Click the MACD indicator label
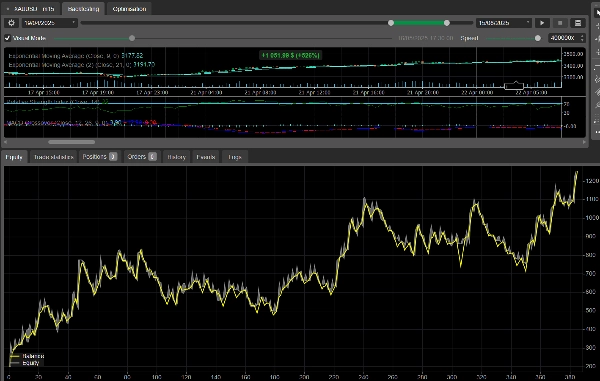This screenshot has width=600, height=381. (82, 123)
